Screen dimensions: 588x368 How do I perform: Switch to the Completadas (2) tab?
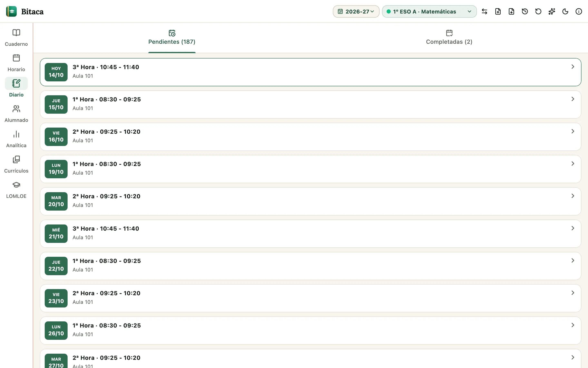pos(449,38)
